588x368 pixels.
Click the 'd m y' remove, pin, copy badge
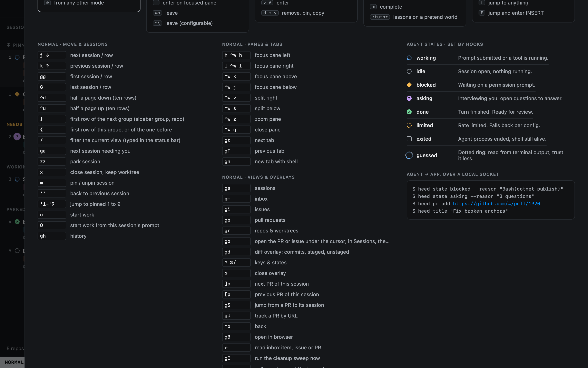point(270,13)
